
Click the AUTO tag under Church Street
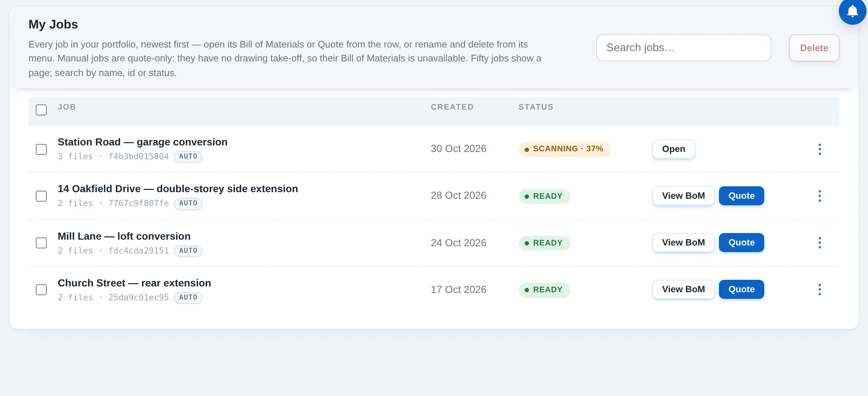coord(188,298)
